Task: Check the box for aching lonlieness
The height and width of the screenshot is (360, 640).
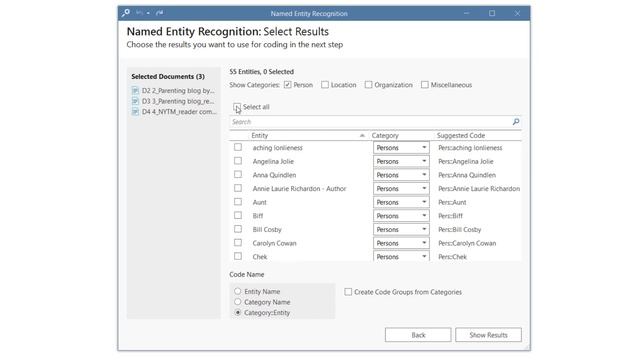Action: coord(238,147)
